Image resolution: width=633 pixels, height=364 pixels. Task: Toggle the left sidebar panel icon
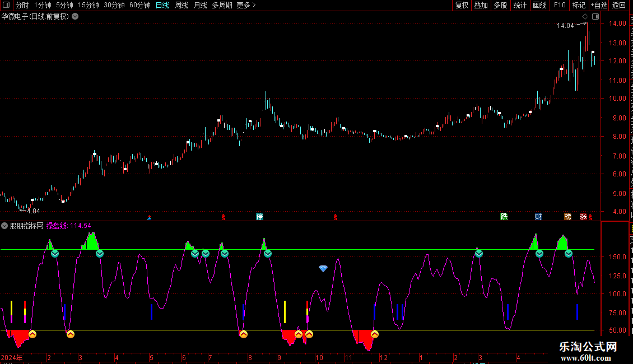click(x=6, y=5)
